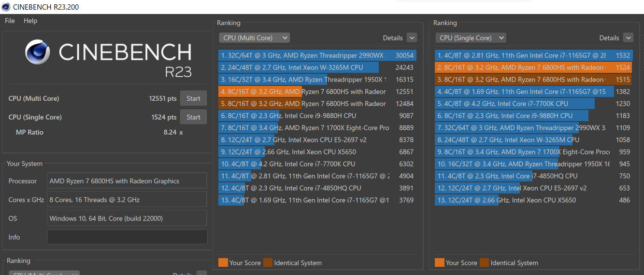Image resolution: width=644 pixels, height=275 pixels.
Task: Click orange Your Score swatch in Multi Core legend
Action: pyautogui.click(x=223, y=262)
